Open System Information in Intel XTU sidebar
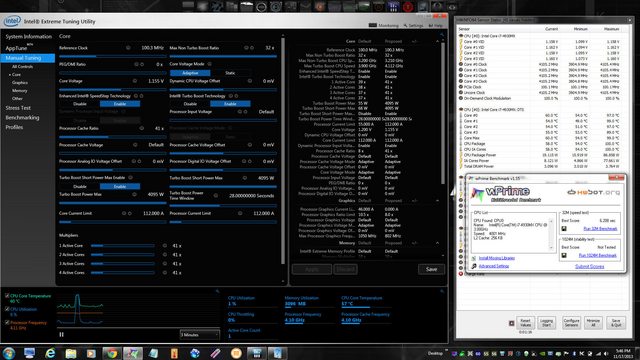 (29, 37)
